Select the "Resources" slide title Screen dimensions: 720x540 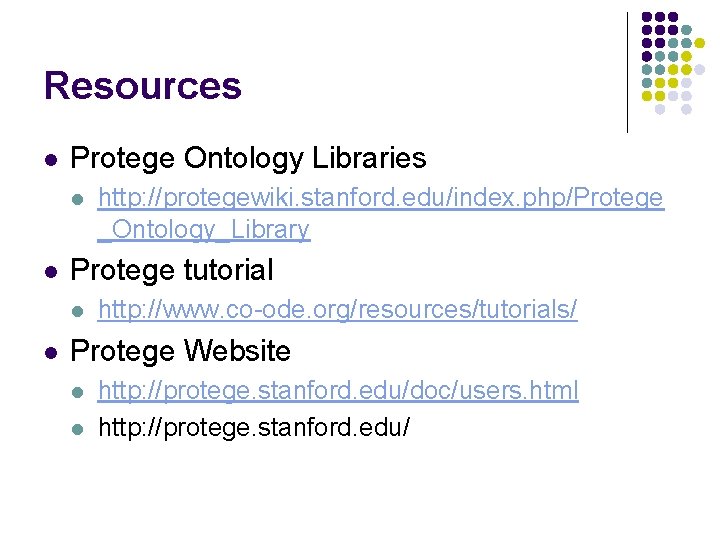point(143,86)
